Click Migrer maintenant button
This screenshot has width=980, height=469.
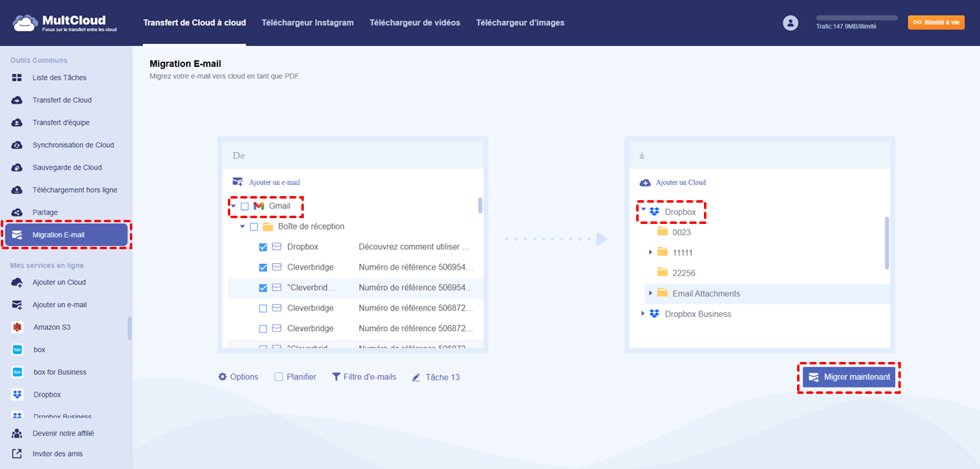click(x=849, y=377)
